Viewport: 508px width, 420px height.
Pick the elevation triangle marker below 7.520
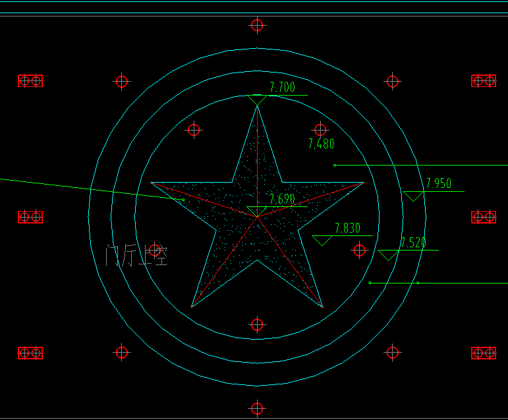tap(388, 255)
